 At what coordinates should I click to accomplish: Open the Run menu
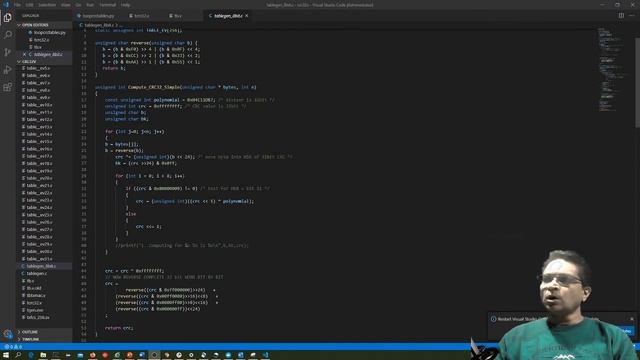pyautogui.click(x=90, y=5)
